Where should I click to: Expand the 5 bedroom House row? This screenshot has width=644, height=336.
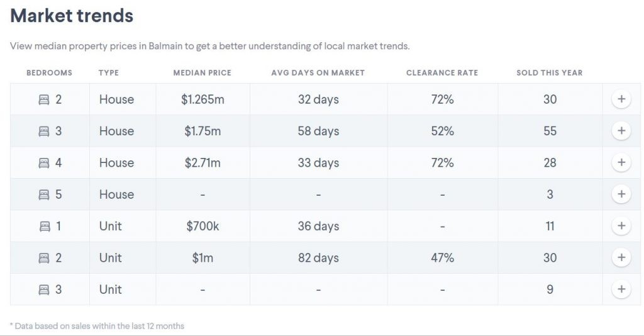[621, 194]
